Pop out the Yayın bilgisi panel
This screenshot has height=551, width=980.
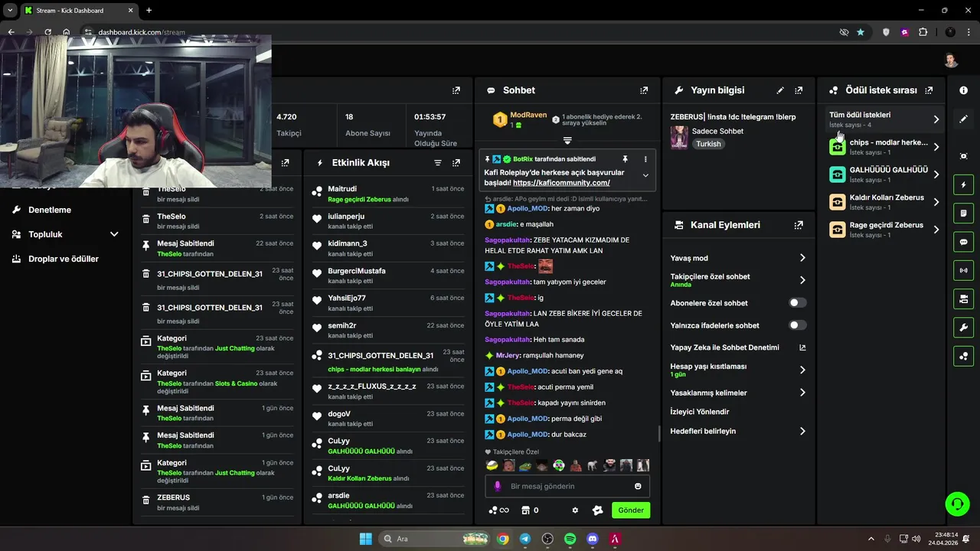pyautogui.click(x=799, y=90)
